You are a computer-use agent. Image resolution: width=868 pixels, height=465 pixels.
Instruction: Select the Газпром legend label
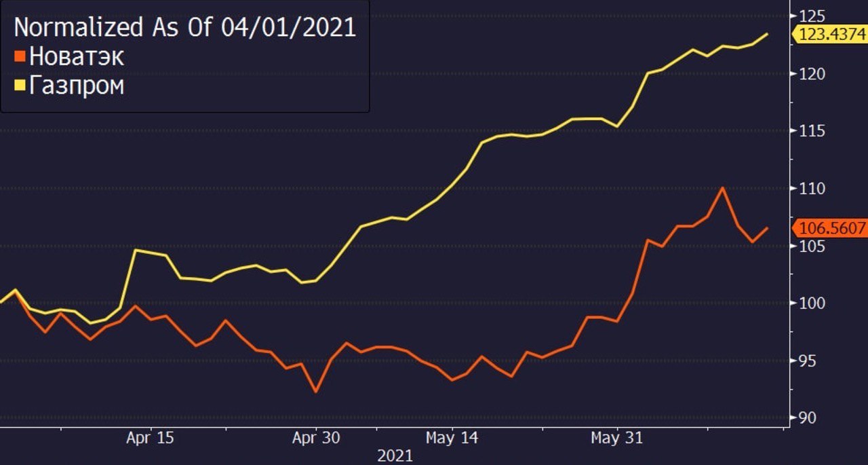pos(75,86)
